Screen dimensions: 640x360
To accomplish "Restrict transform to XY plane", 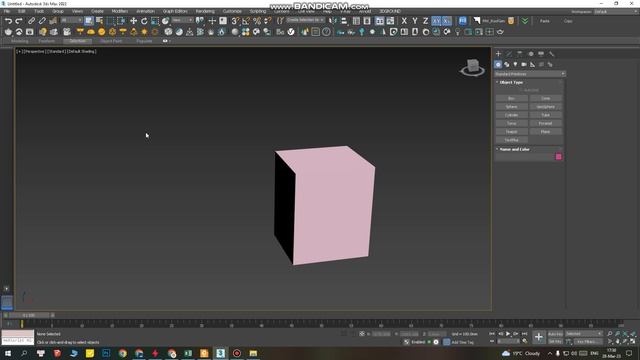I will coord(436,21).
